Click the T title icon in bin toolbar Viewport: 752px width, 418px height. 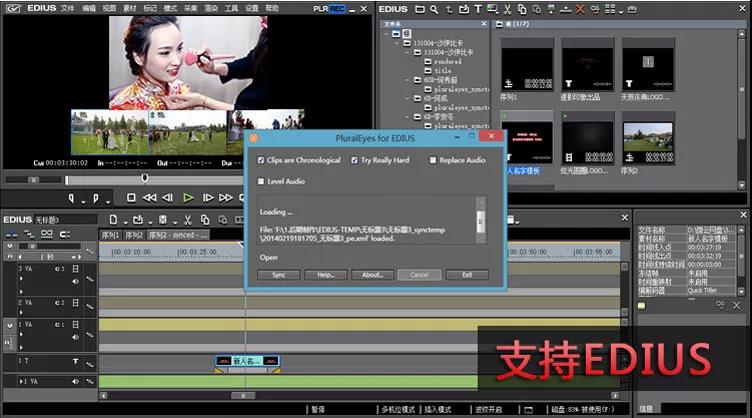(x=478, y=9)
